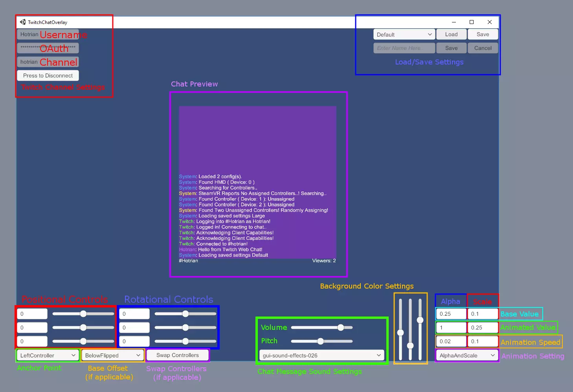Click chat line "Found Two Unassigned Controllers! Randomly Assigning!"
The width and height of the screenshot is (573, 392).
[x=263, y=210]
